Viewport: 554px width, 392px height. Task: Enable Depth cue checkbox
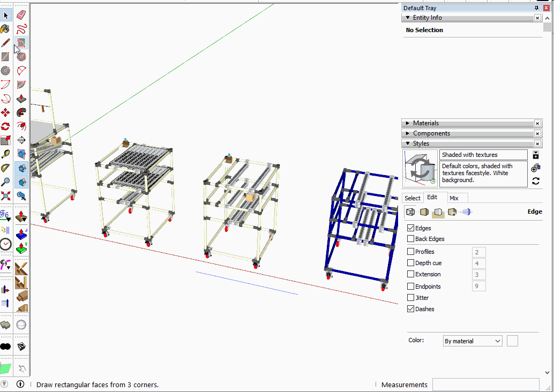[x=410, y=263]
